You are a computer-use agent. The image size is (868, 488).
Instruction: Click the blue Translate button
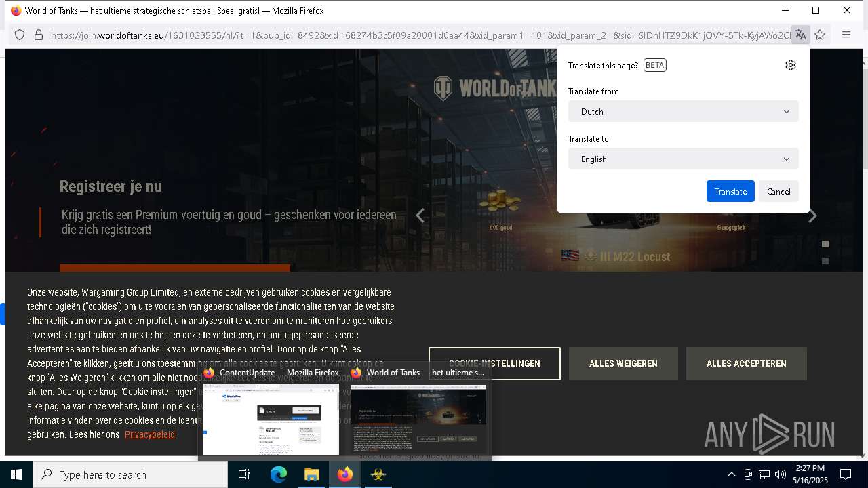(x=730, y=191)
